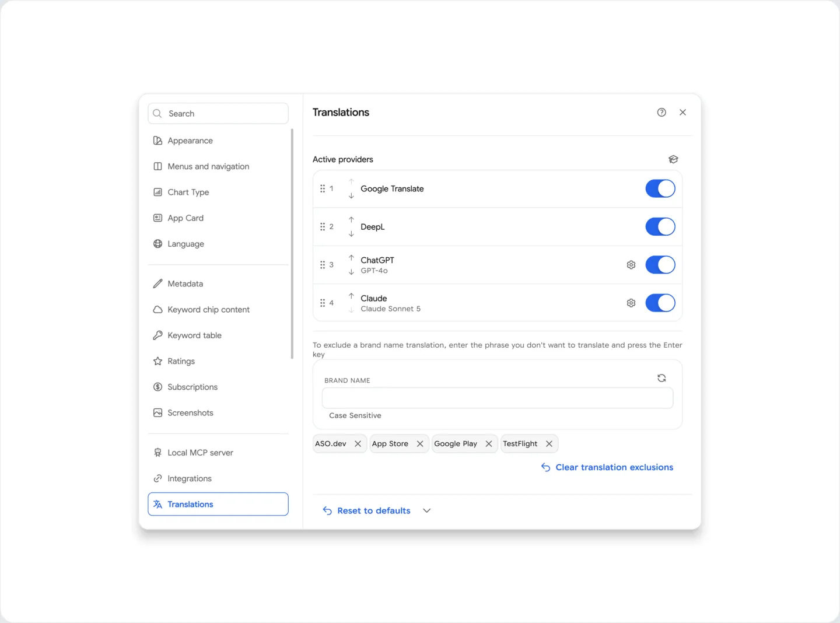Go to Ratings settings

218,361
